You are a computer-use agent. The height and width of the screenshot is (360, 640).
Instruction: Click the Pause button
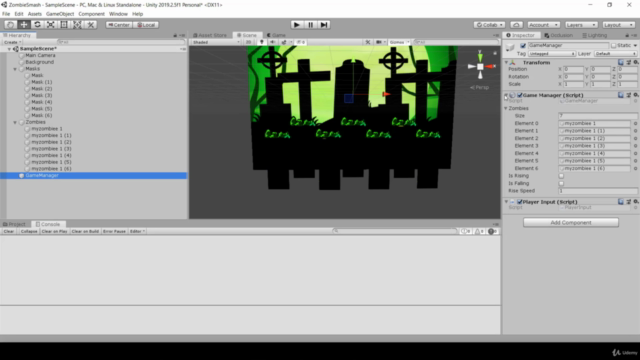tap(310, 25)
